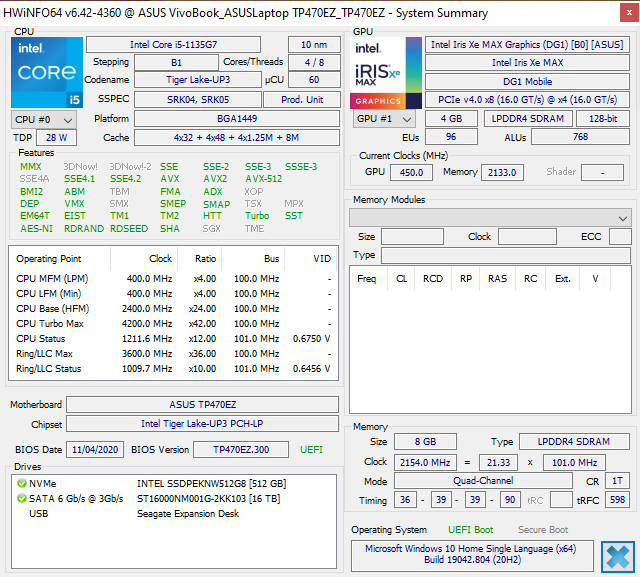This screenshot has height=577, width=640.
Task: Click the green check icon beside NVMe
Action: pyautogui.click(x=21, y=484)
